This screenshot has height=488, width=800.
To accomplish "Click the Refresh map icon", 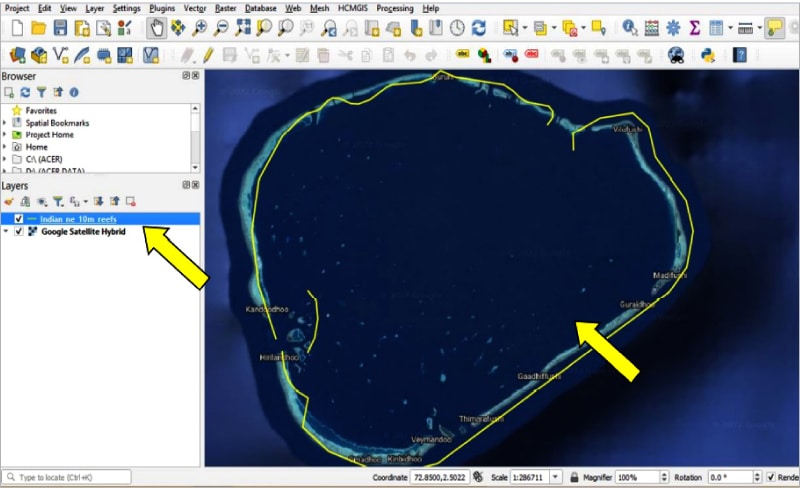I will [479, 28].
